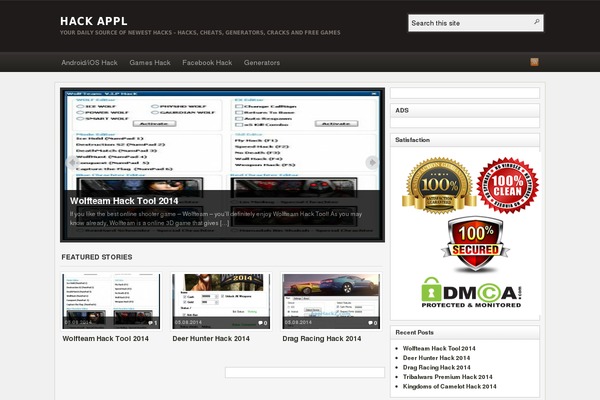
Task: Click the HACK APPL site title
Action: pyautogui.click(x=94, y=21)
